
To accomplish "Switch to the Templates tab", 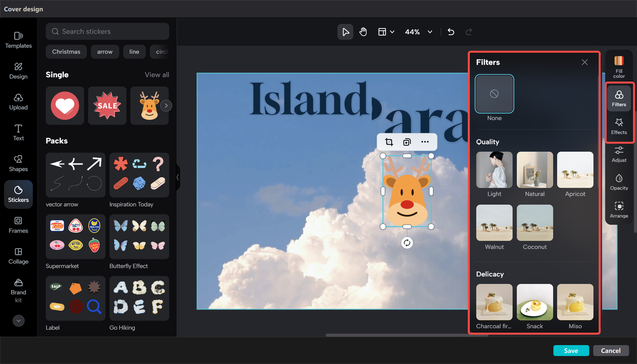I will pos(18,40).
